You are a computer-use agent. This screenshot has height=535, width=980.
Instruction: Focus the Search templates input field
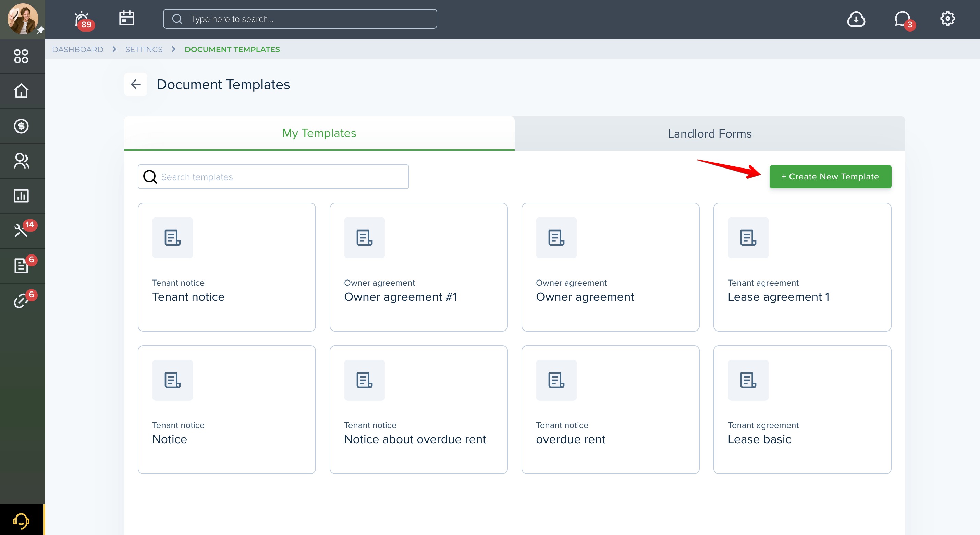click(x=273, y=177)
